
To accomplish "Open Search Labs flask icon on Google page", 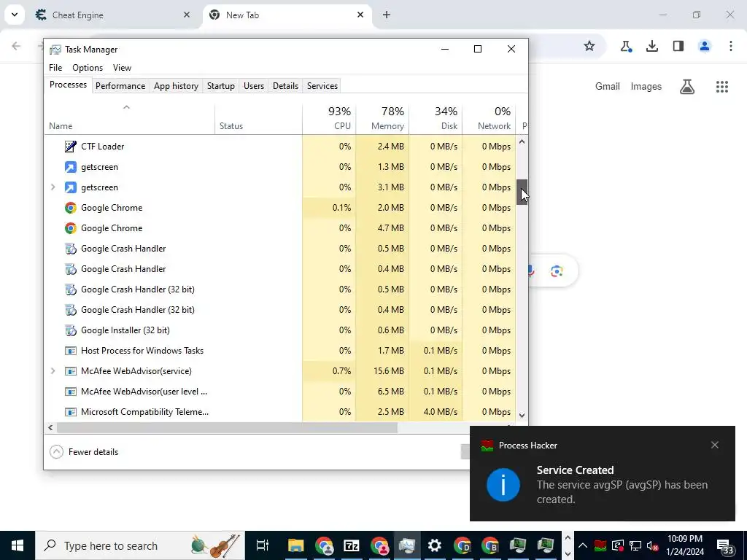I will click(687, 87).
